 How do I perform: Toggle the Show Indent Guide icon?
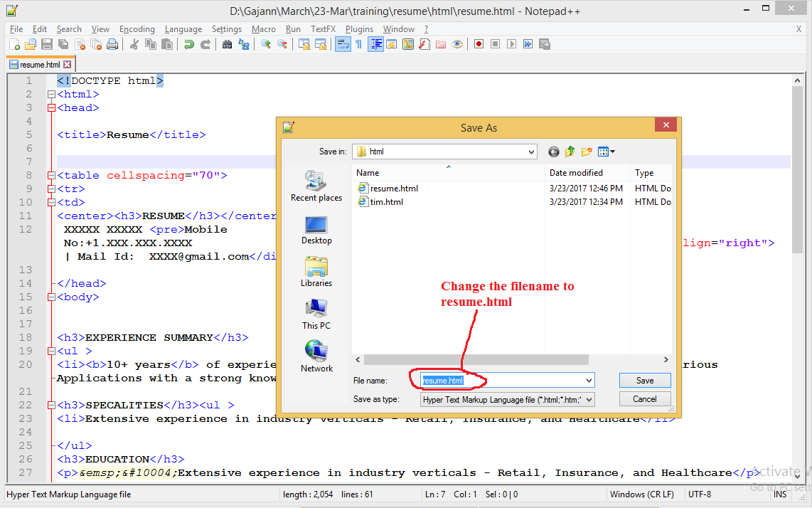(375, 45)
